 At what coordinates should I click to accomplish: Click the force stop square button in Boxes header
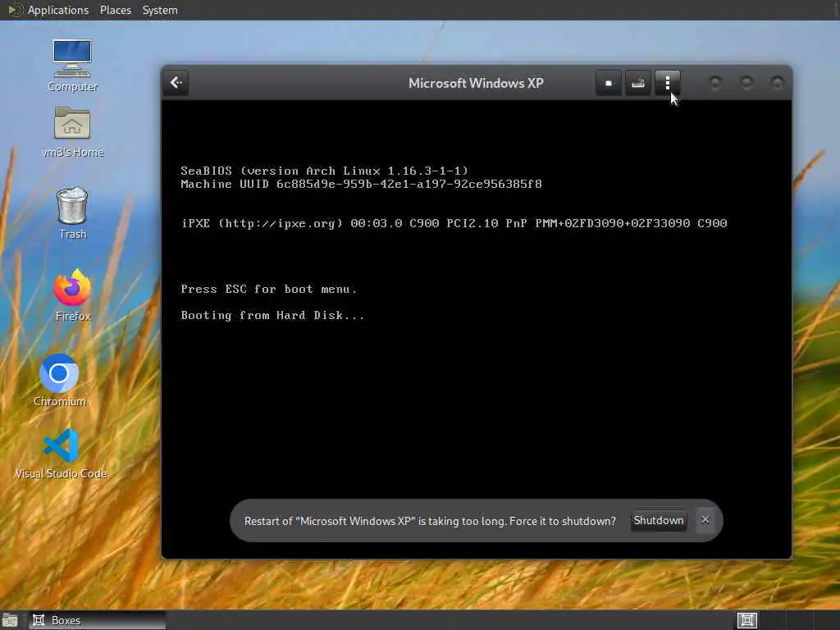click(609, 83)
